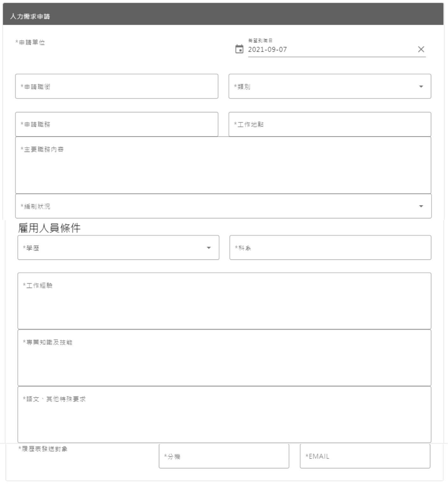Click the 學歷 dropdown arrow icon
448x487 pixels.
pos(209,248)
